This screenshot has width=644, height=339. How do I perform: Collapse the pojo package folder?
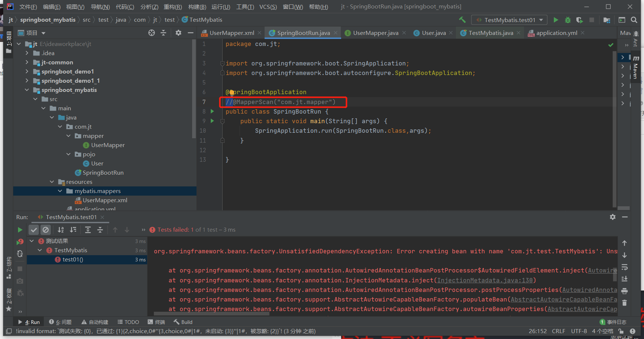[x=68, y=154]
